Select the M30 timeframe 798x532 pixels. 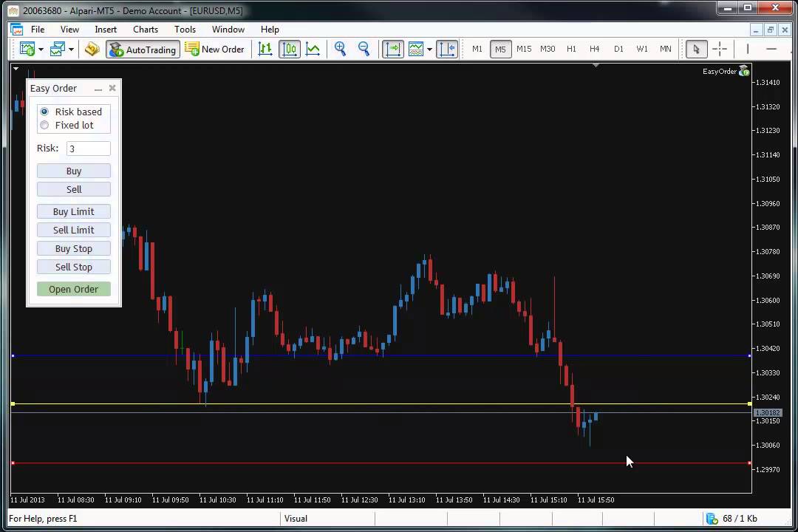tap(548, 49)
